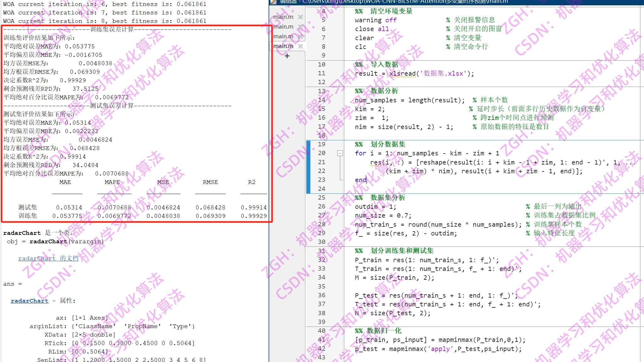Click the xlsread call on line 11
The width and height of the screenshot is (644, 362).
(x=402, y=73)
